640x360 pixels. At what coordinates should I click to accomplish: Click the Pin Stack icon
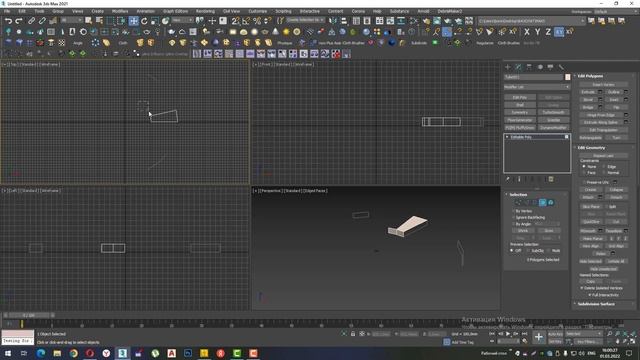[508, 179]
